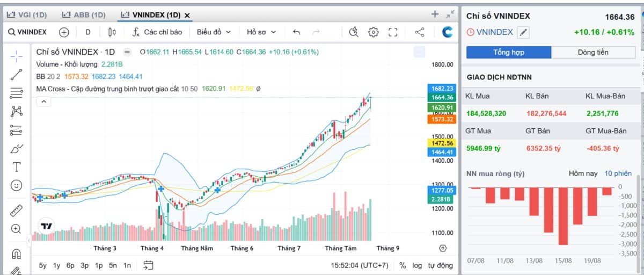Enter fullscreen chart mode
The height and width of the screenshot is (275, 644).
point(393,32)
